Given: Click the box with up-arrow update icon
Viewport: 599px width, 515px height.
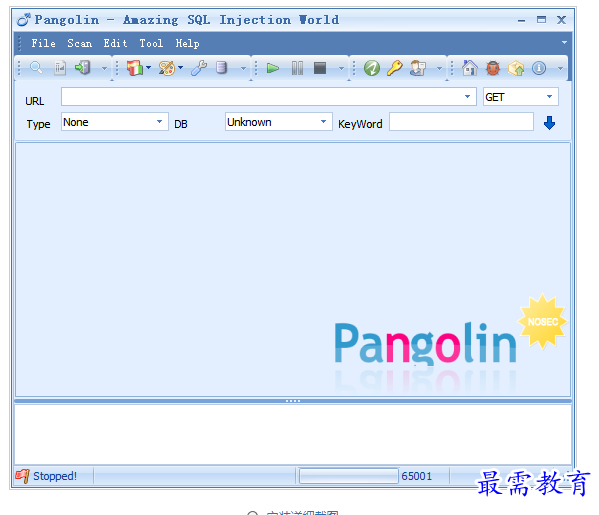Looking at the screenshot, I should (516, 68).
